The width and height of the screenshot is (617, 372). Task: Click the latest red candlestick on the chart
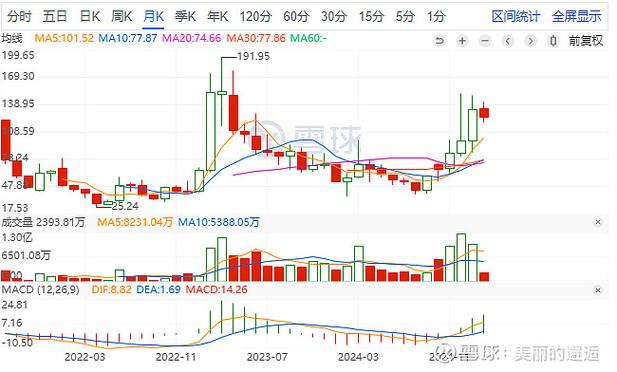[x=484, y=113]
